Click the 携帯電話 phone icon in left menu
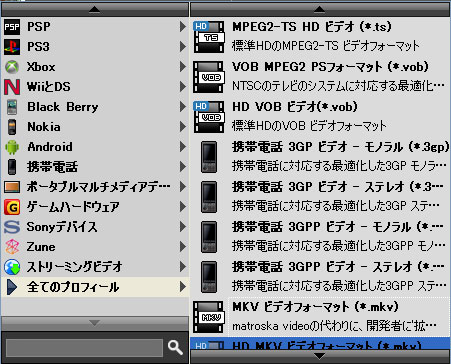 tap(12, 167)
